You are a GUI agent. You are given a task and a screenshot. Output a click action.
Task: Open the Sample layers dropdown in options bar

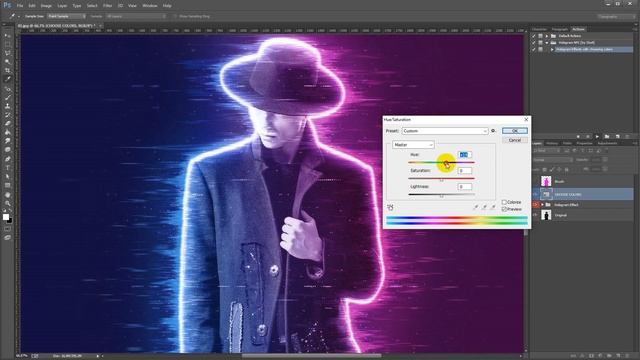click(136, 16)
